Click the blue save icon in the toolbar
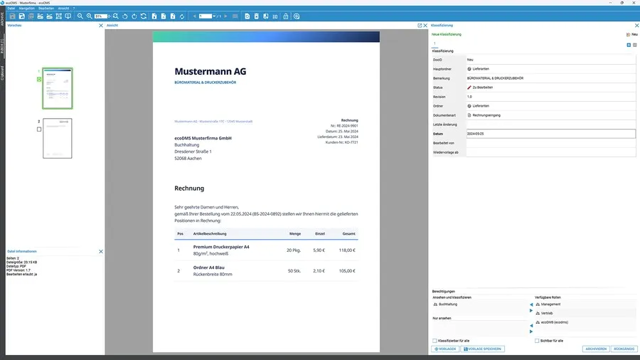This screenshot has height=360, width=640. point(22,16)
